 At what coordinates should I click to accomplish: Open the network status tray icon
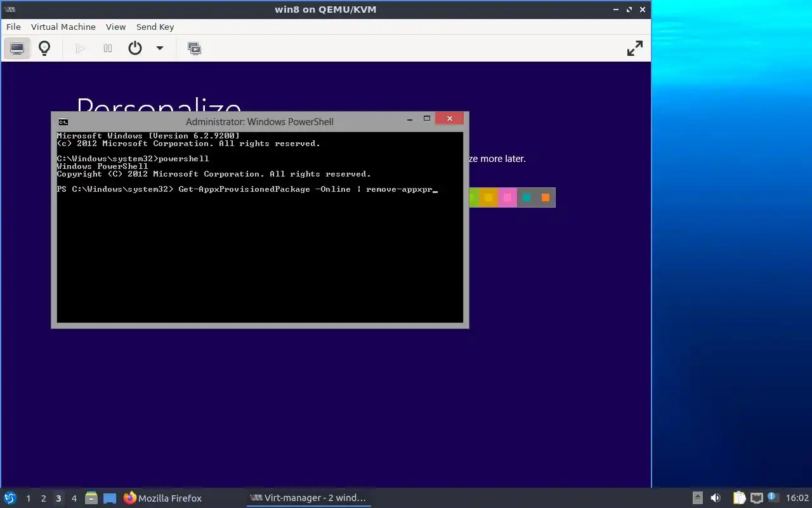point(757,498)
